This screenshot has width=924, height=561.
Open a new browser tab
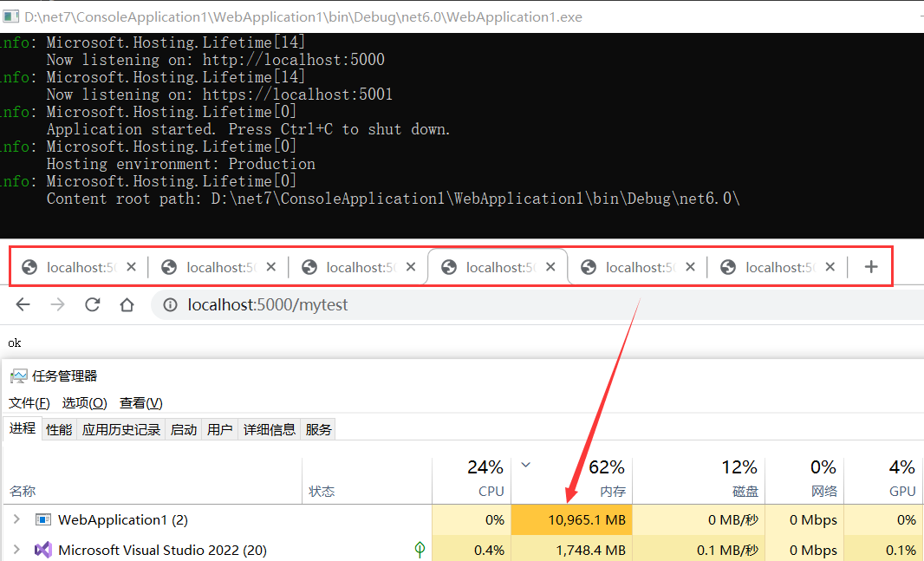tap(871, 267)
